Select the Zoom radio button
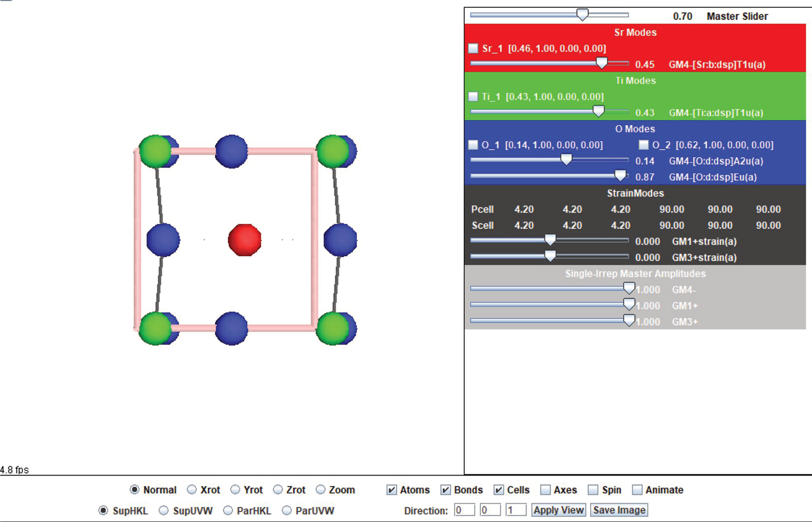The height and width of the screenshot is (522, 812). coord(320,490)
